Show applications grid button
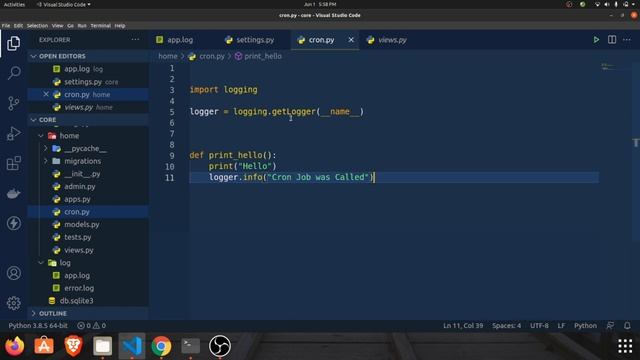 pyautogui.click(x=625, y=346)
